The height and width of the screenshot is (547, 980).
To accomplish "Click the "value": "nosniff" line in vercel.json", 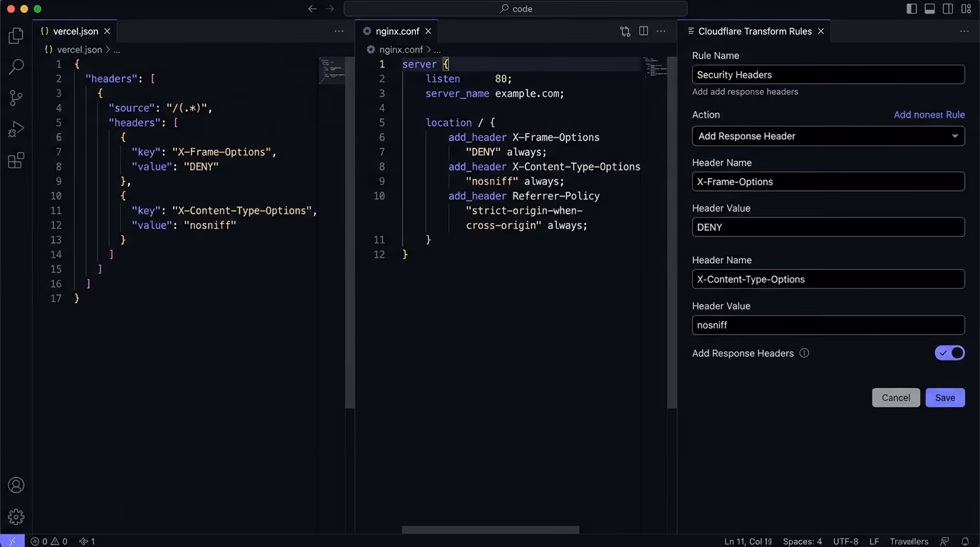I will 184,225.
